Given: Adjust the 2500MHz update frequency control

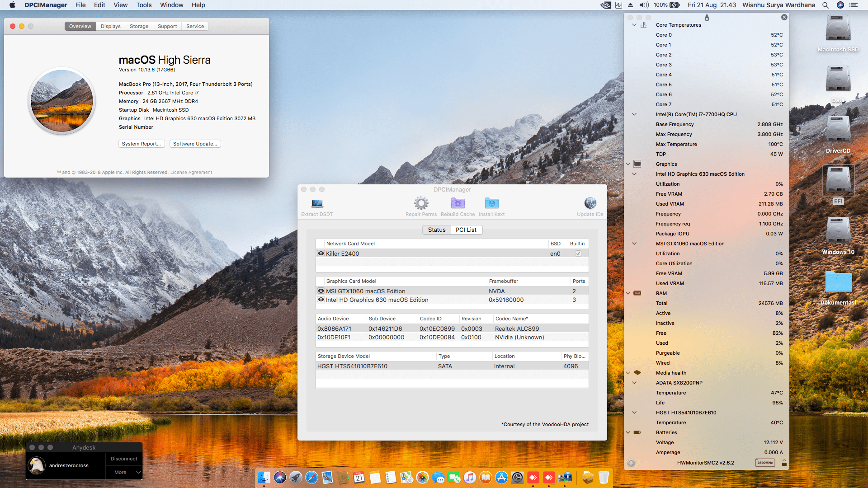Looking at the screenshot, I should (x=765, y=463).
